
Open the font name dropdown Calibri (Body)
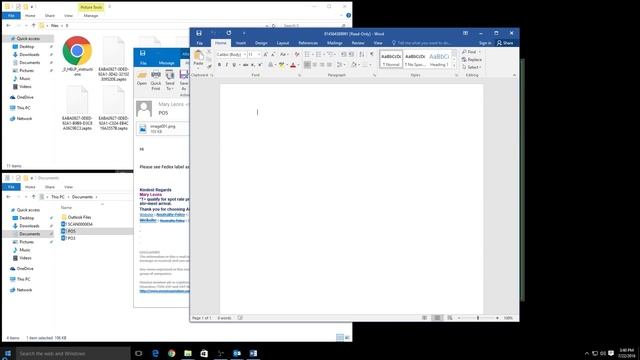coord(244,54)
